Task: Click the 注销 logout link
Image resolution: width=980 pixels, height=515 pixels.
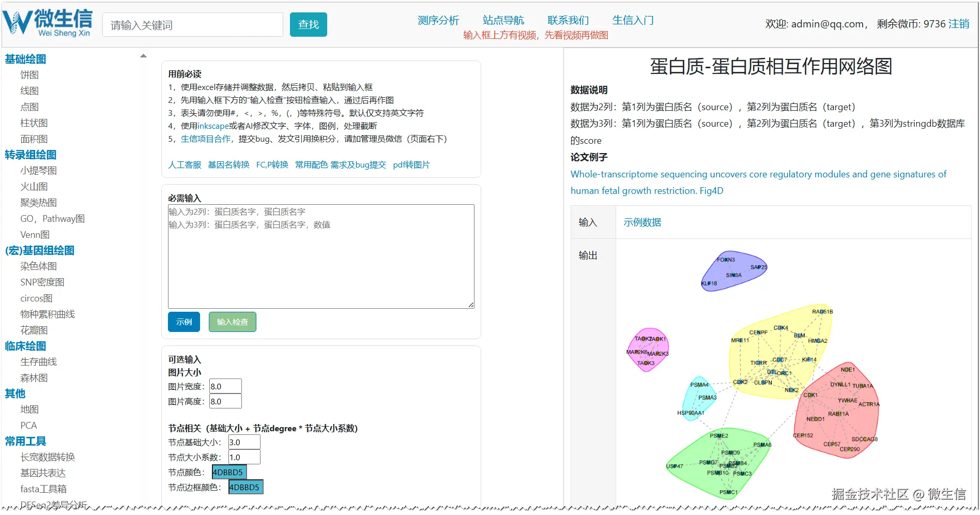Action: 959,24
